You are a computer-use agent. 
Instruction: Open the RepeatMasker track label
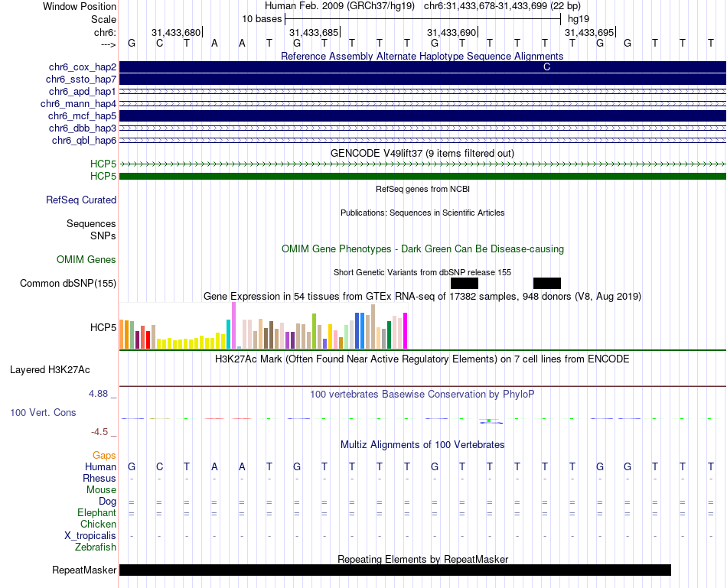coord(84,570)
